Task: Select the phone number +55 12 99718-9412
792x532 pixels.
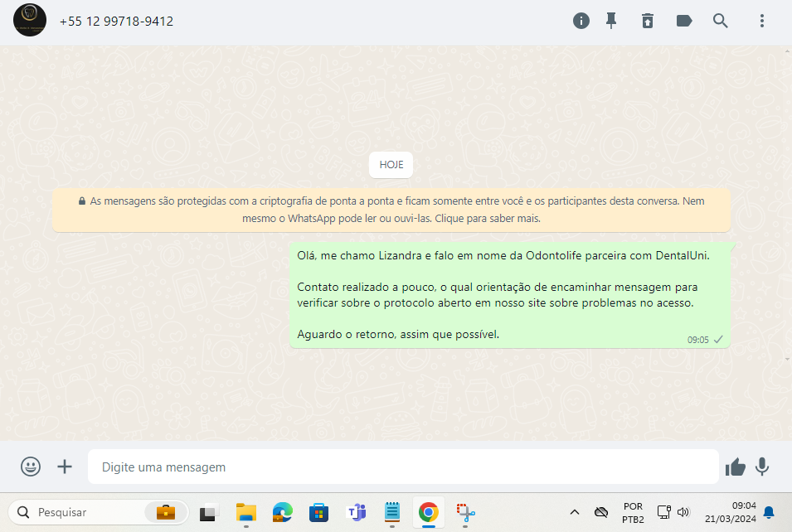Action: [x=117, y=22]
